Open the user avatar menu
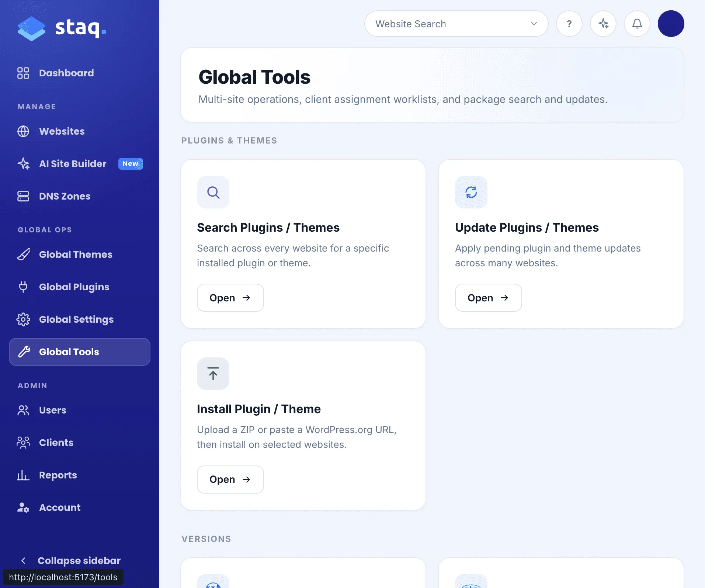This screenshot has width=705, height=588. pyautogui.click(x=671, y=24)
